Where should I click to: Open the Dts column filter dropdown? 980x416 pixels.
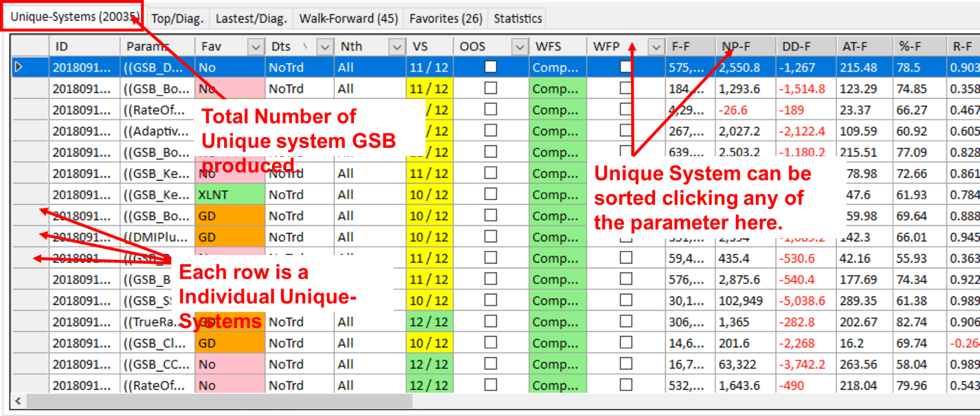point(324,47)
